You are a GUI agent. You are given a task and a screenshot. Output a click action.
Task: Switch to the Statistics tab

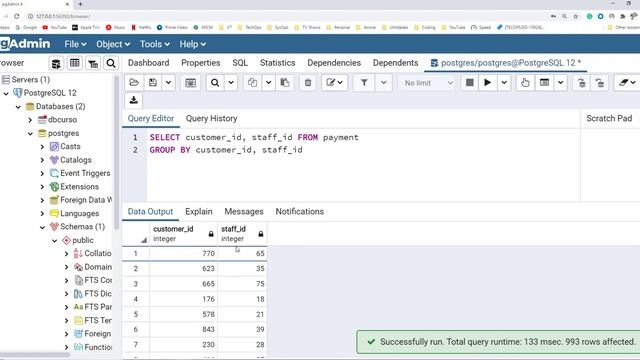tap(278, 63)
